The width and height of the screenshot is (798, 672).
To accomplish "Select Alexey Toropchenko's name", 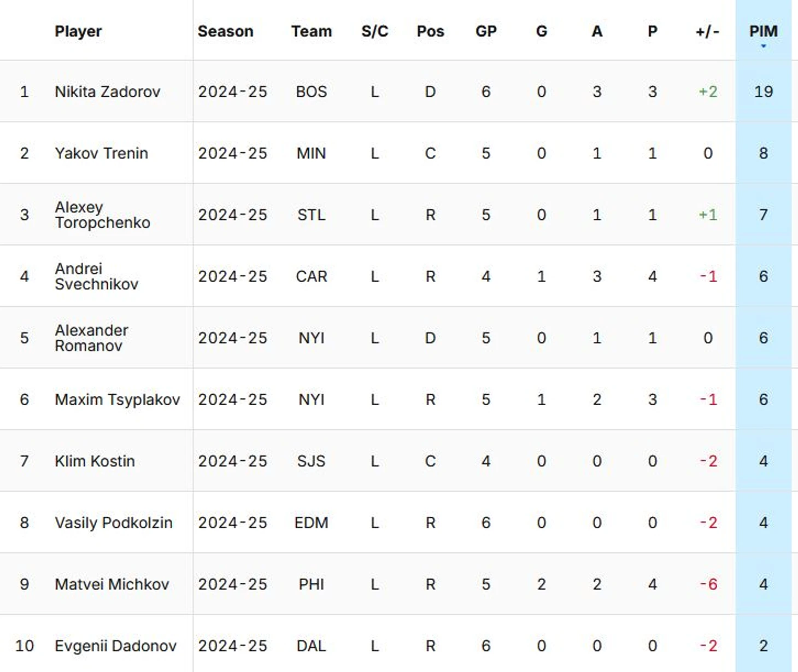I will tap(102, 215).
